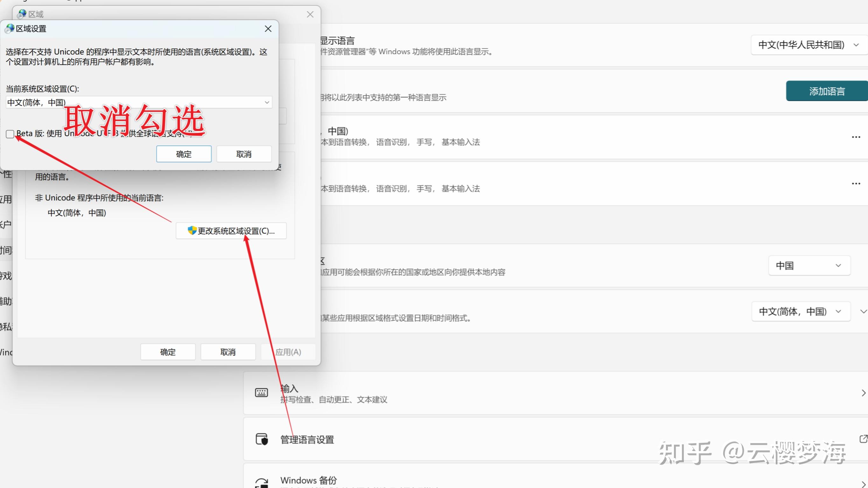868x488 pixels.
Task: Click the globe icon beside 区域 in the title bar
Action: [22, 14]
